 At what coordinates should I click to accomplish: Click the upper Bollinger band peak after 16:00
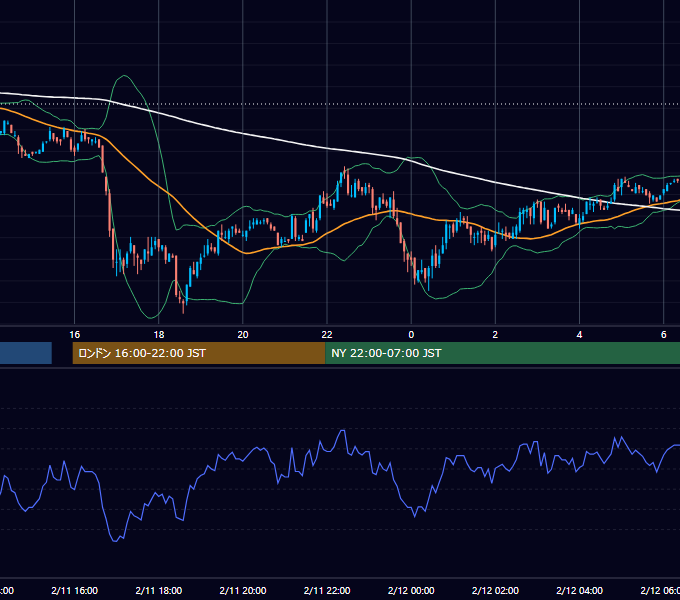click(125, 76)
